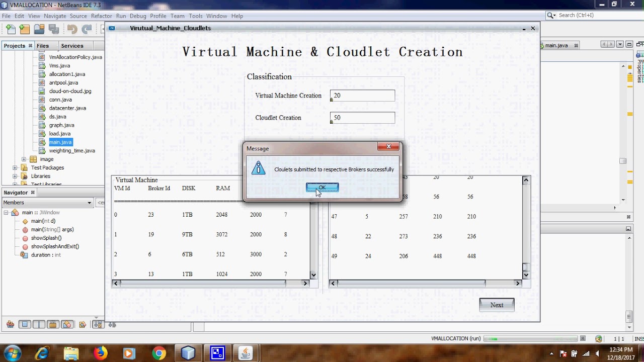Expand the Test Packages node
Viewport: 644px width, 362px height.
[x=15, y=168]
